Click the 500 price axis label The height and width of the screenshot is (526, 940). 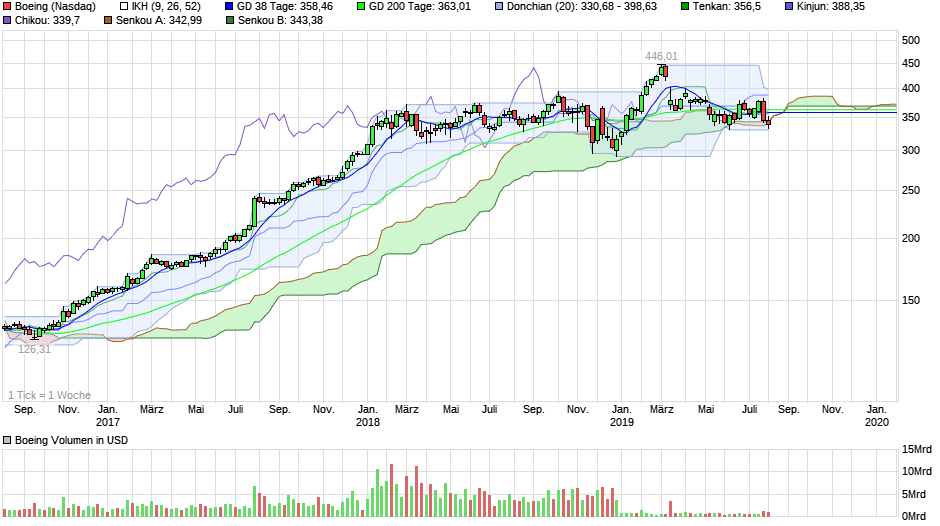pyautogui.click(x=911, y=40)
